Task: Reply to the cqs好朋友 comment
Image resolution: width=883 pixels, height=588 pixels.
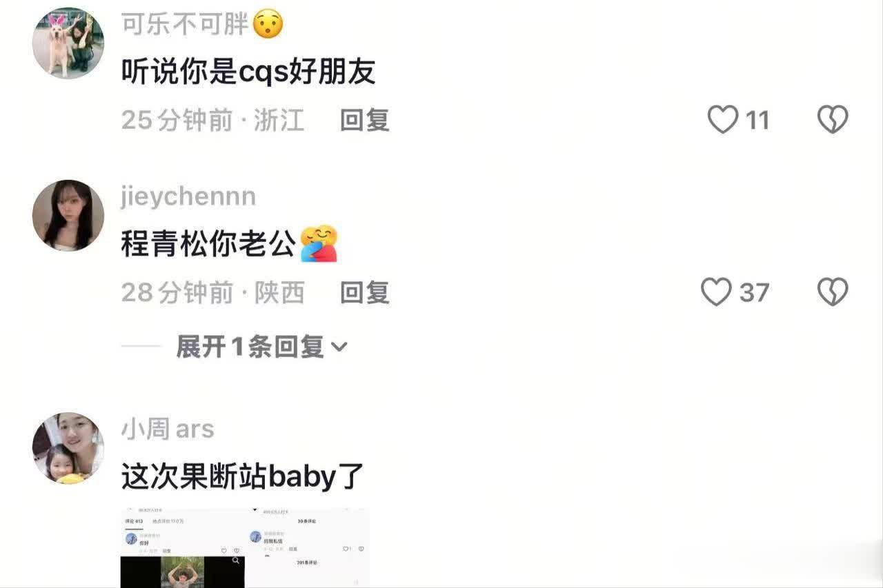Action: pos(365,121)
